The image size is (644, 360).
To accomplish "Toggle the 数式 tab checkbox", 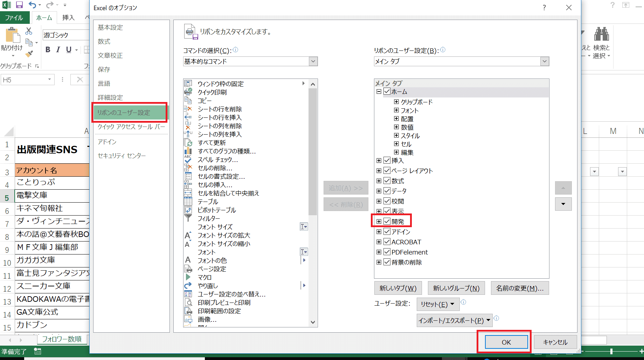I will 387,181.
